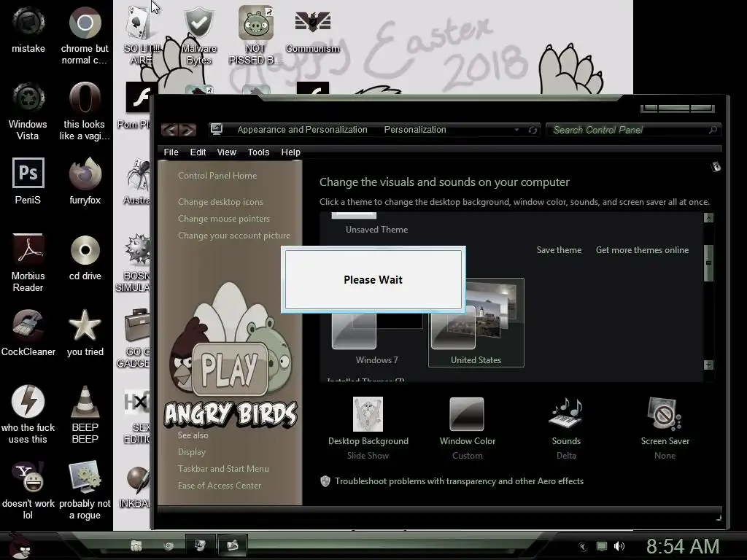
Task: Open the furryfox desktop icon
Action: coord(85,181)
